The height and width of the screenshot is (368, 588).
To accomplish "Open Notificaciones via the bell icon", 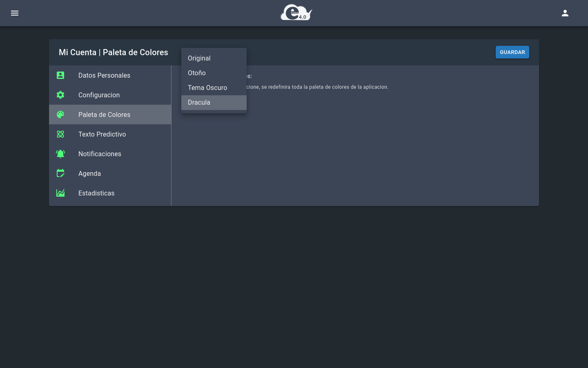I will [60, 154].
